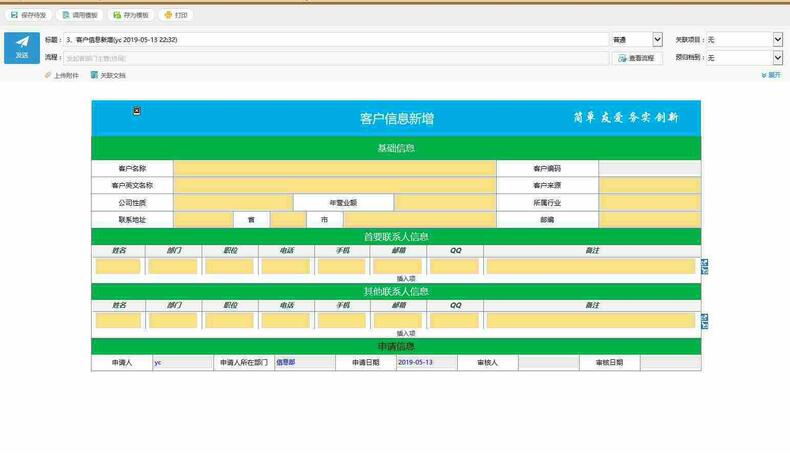Click 插入项 under 首要联系人信息

(x=406, y=279)
